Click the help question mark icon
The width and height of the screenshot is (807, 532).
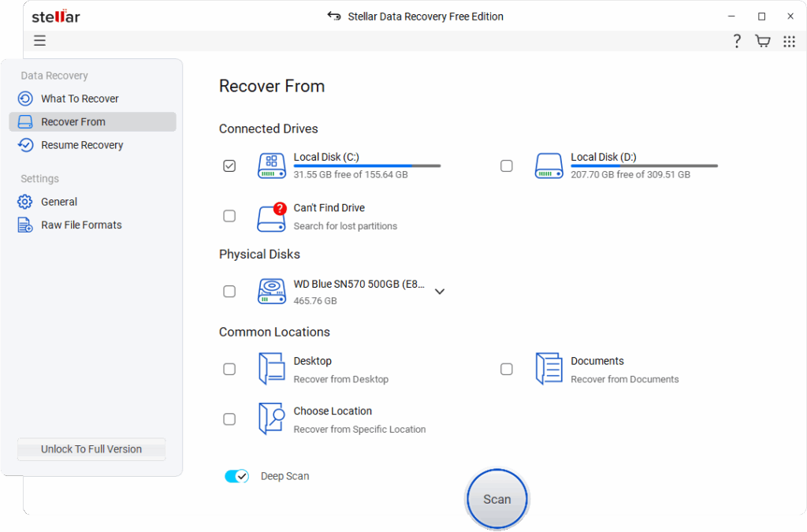pyautogui.click(x=737, y=41)
